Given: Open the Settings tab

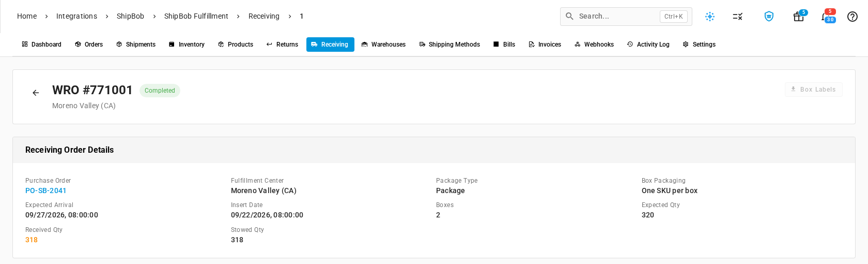Looking at the screenshot, I should (x=699, y=45).
